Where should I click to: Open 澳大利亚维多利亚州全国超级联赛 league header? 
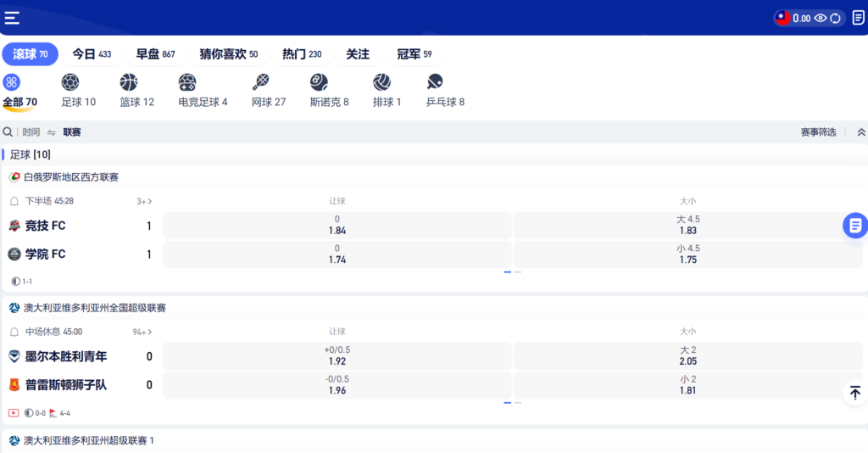point(434,308)
